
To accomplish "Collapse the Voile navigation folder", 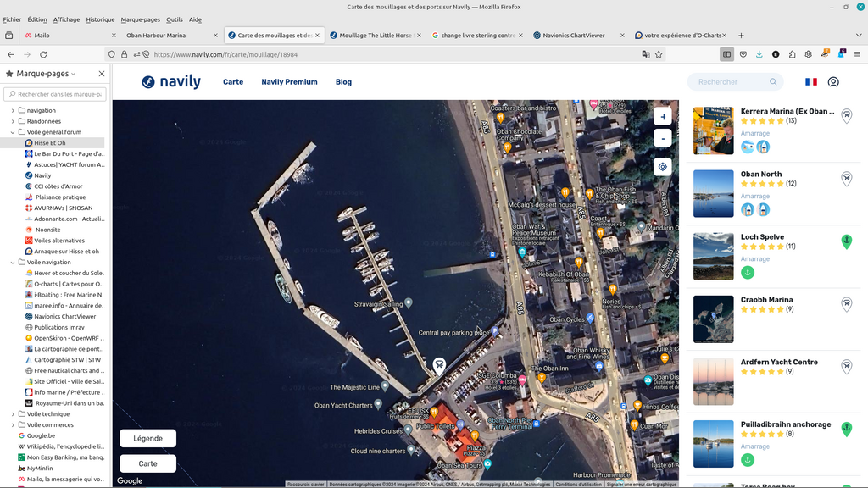I will tap(13, 263).
